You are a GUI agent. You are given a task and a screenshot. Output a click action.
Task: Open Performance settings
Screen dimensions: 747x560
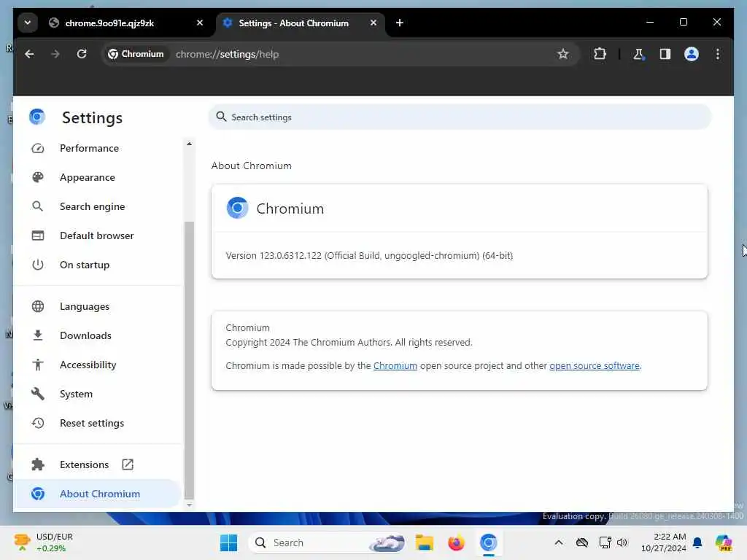pyautogui.click(x=98, y=148)
